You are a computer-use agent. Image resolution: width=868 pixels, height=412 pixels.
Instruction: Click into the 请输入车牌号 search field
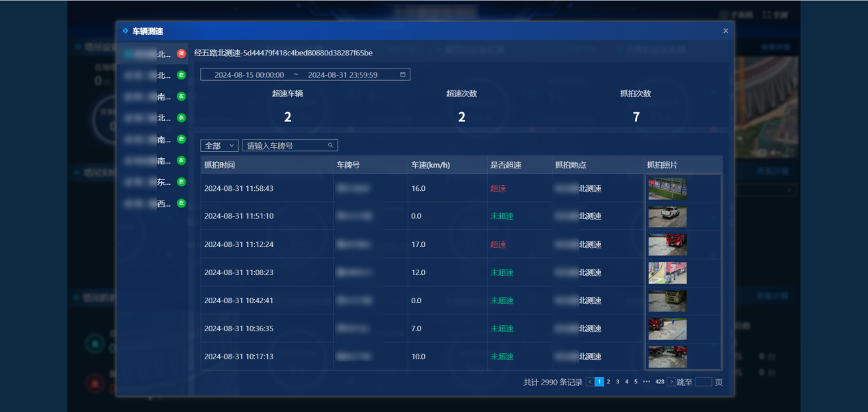click(x=285, y=146)
